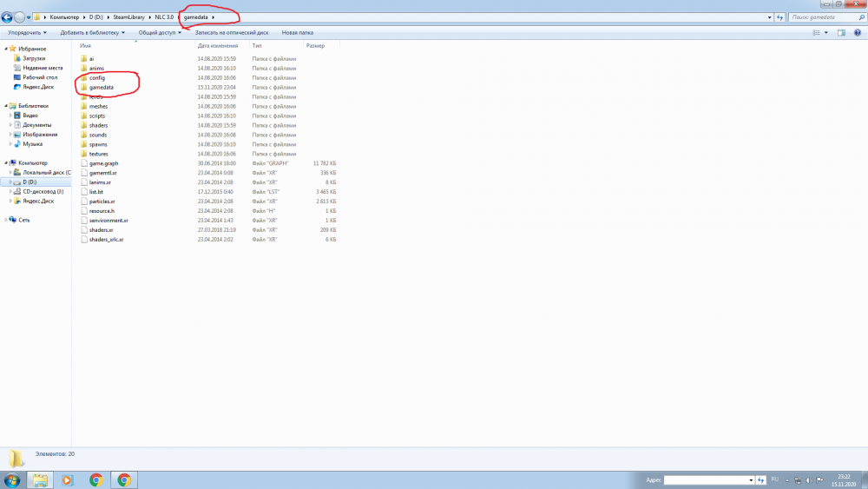The height and width of the screenshot is (489, 868).
Task: Select the ai folder
Action: 91,59
